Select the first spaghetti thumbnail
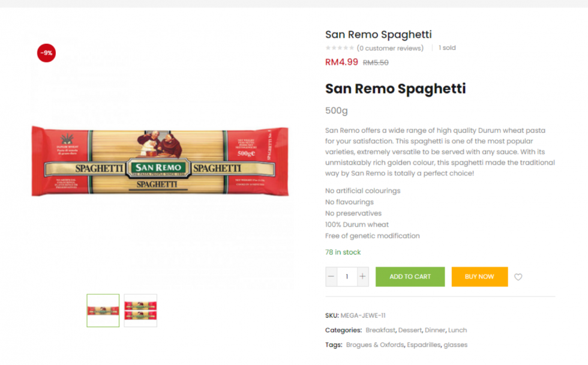Image resolution: width=588 pixels, height=365 pixels. point(103,310)
